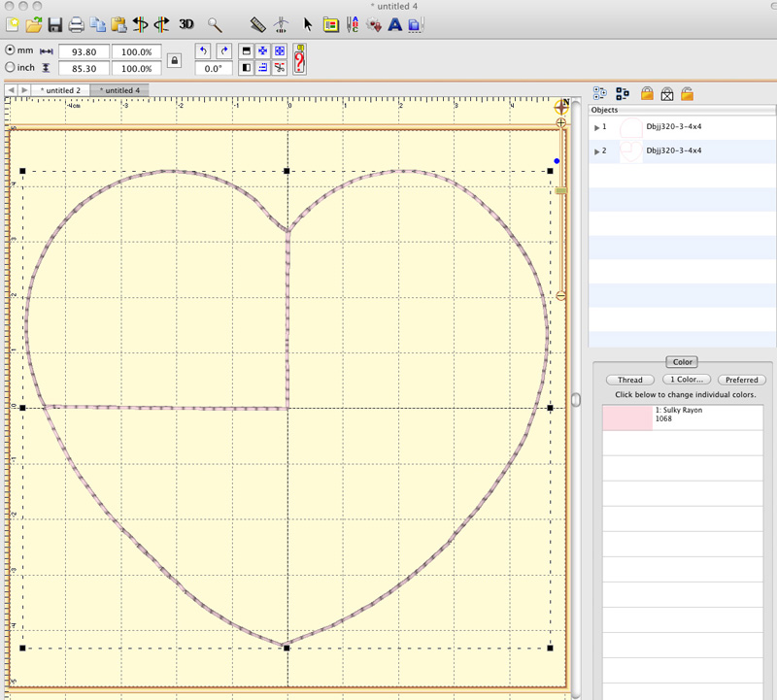The image size is (777, 700).
Task: Click the red question mark help icon
Action: tap(299, 59)
